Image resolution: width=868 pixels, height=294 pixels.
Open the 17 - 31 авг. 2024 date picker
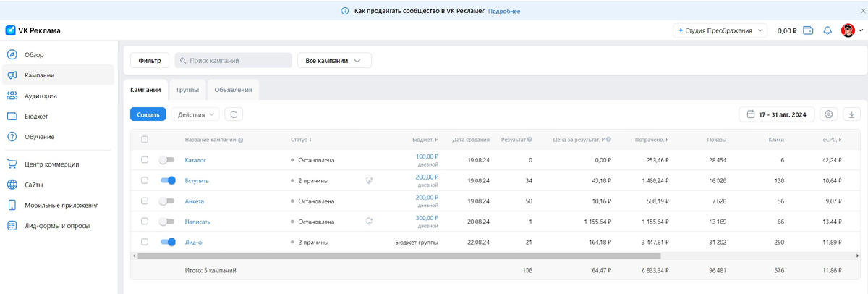777,114
